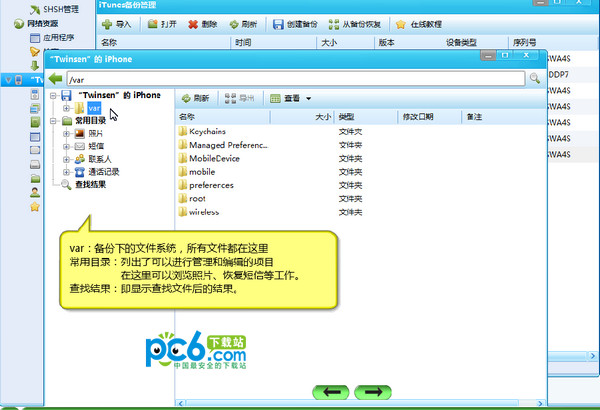
Task: Collapse the device node arrow in sidebar
Action: [8, 80]
